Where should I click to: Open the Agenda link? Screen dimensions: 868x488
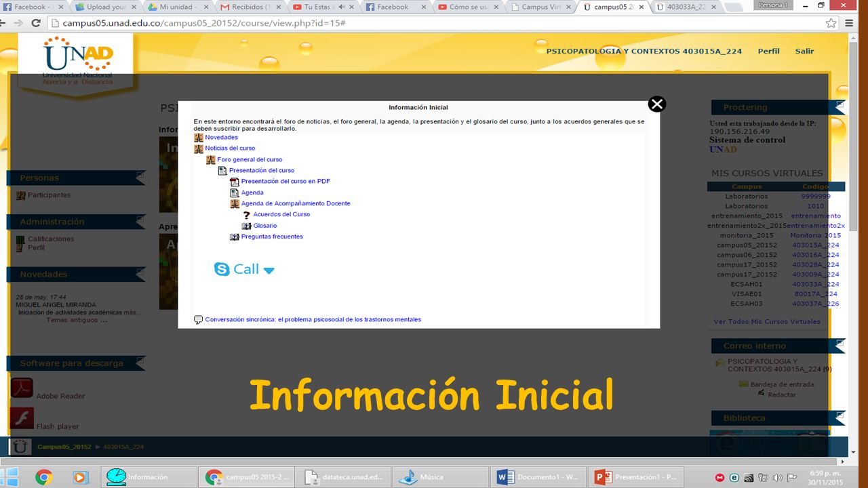pyautogui.click(x=252, y=193)
